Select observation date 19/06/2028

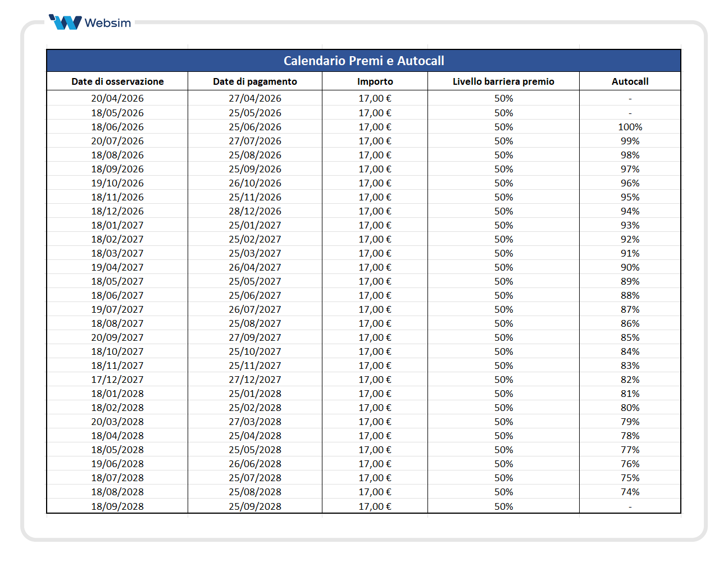click(x=117, y=464)
